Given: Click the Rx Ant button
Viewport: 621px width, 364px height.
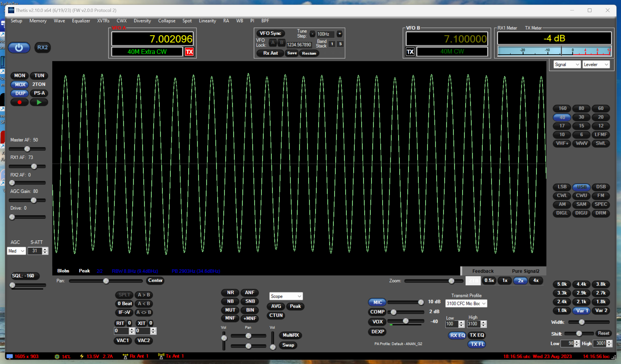Looking at the screenshot, I should tap(270, 53).
